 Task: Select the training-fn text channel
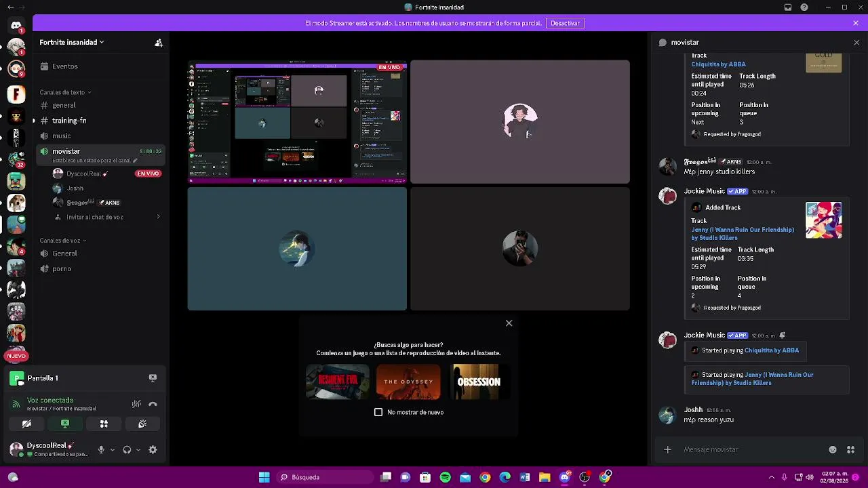click(99, 121)
